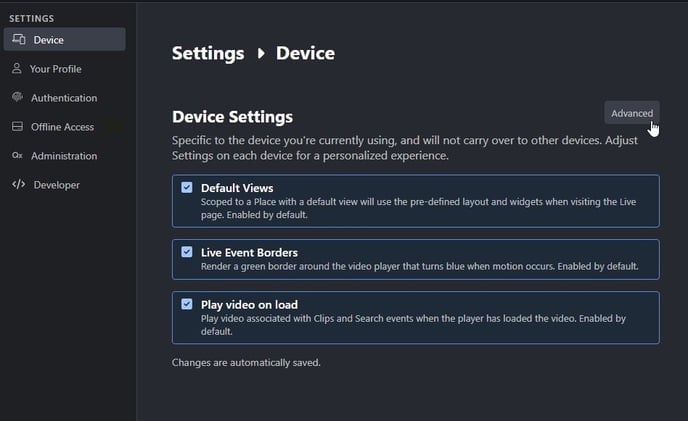The image size is (688, 421).
Task: Disable the Live Event Borders checkbox
Action: tap(187, 252)
